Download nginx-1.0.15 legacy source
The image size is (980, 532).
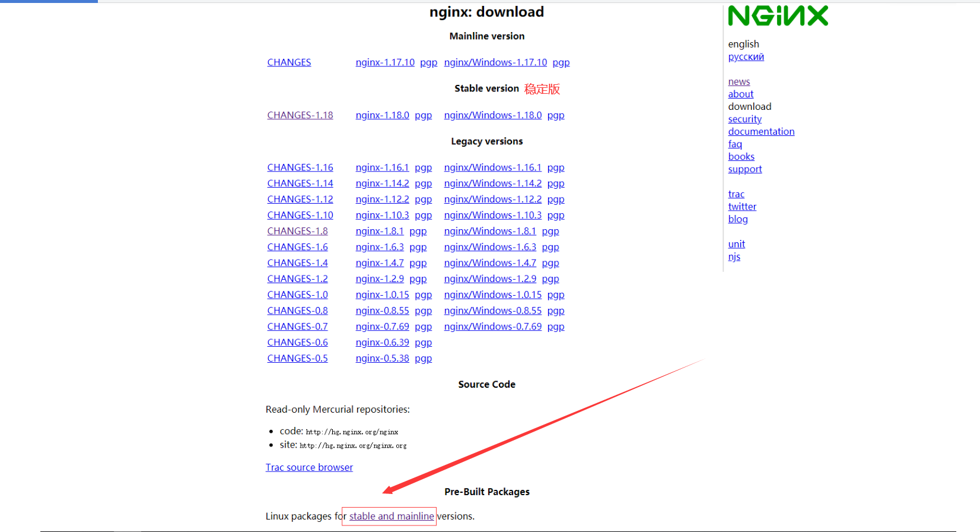(x=383, y=295)
